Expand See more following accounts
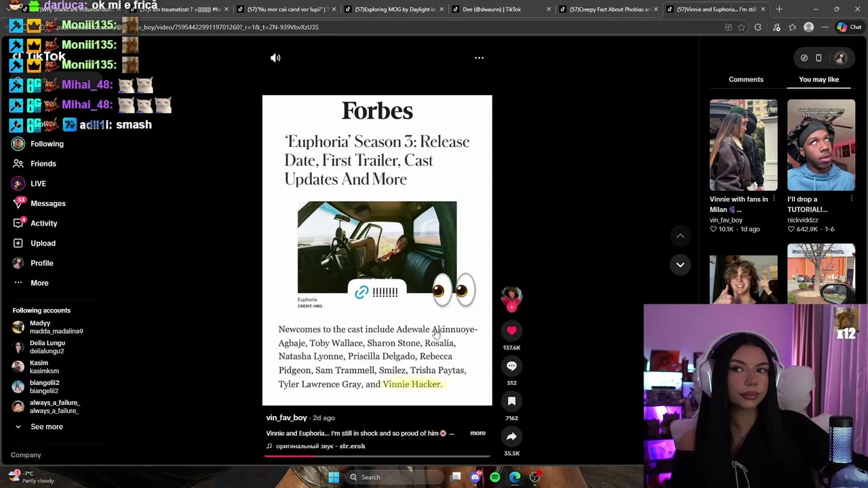Screen dimensions: 868x488 pos(38,427)
